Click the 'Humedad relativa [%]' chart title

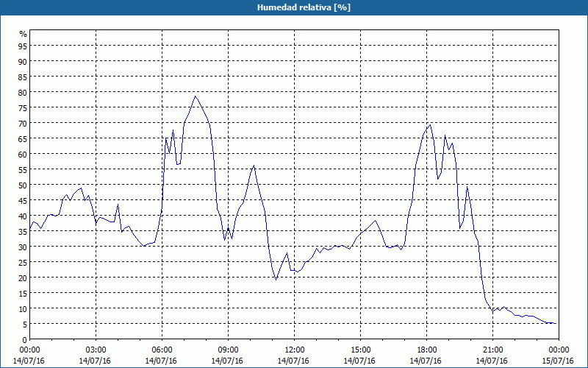304,7
